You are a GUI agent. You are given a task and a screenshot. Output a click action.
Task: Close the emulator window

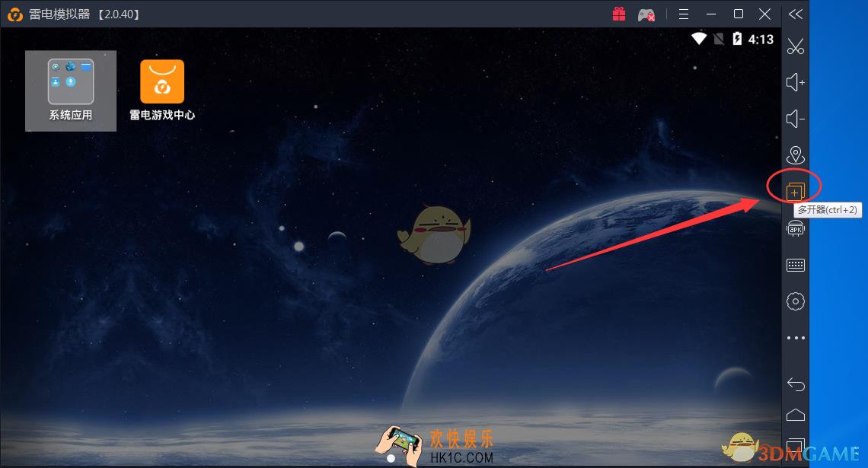coord(765,14)
